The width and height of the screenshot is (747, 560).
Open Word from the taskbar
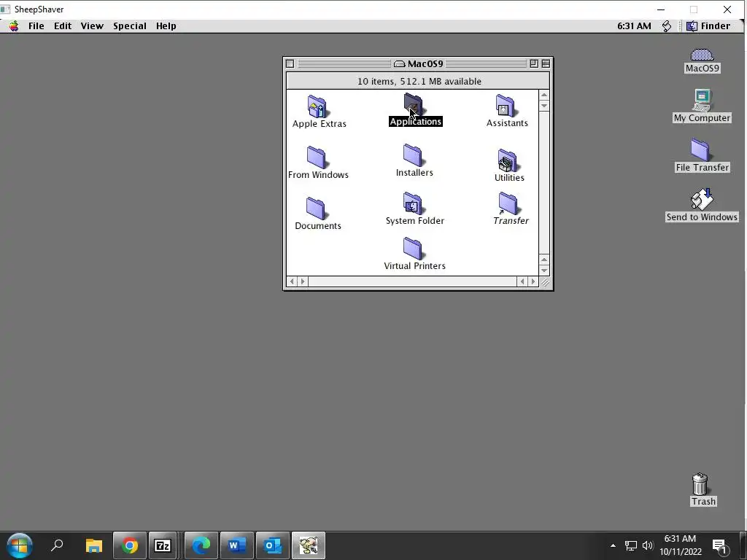click(x=237, y=545)
